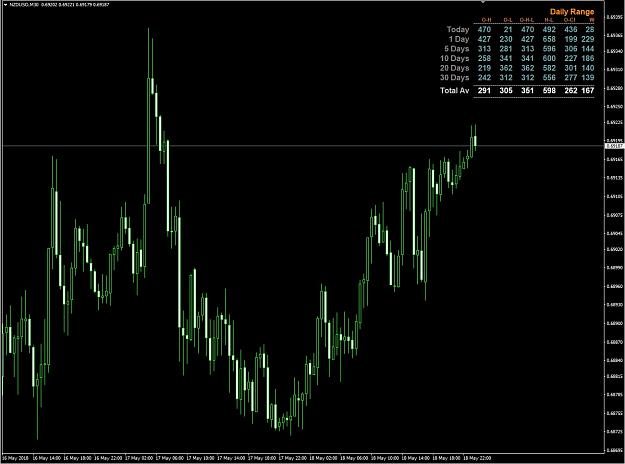
Task: Select the value 258 in 10 Days row
Action: pos(484,58)
